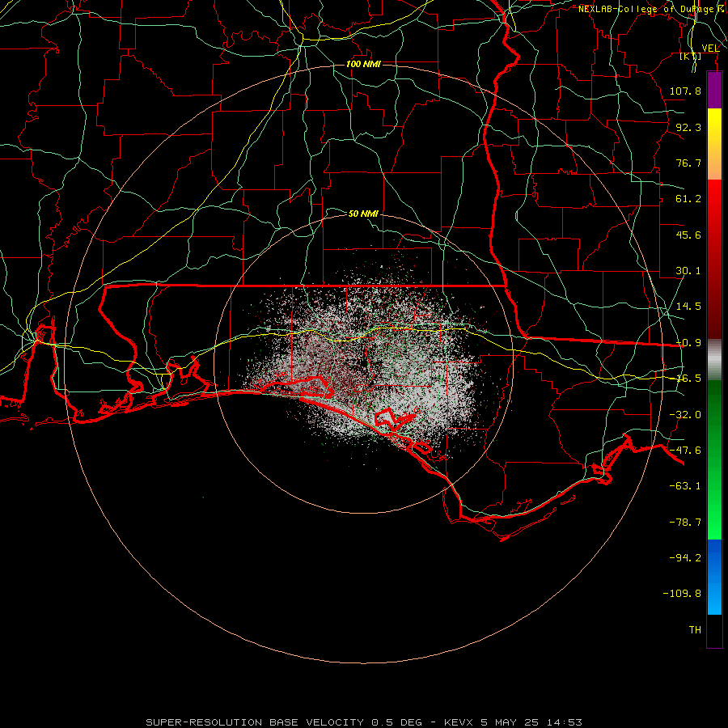Click the gray band of the velocity scale
Viewport: 728px width, 728px height.
tap(714, 360)
